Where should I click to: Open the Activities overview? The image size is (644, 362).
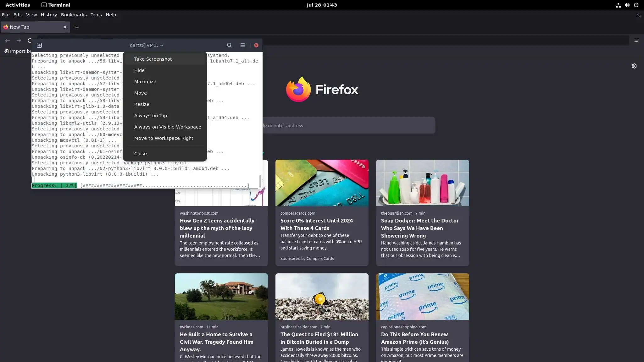(18, 5)
